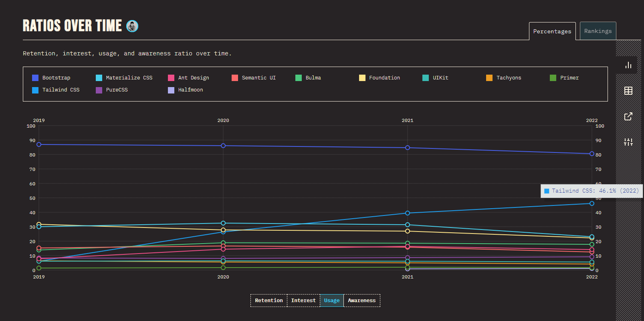644x321 pixels.
Task: Highlight the Bootstrap legend label
Action: (x=57, y=78)
